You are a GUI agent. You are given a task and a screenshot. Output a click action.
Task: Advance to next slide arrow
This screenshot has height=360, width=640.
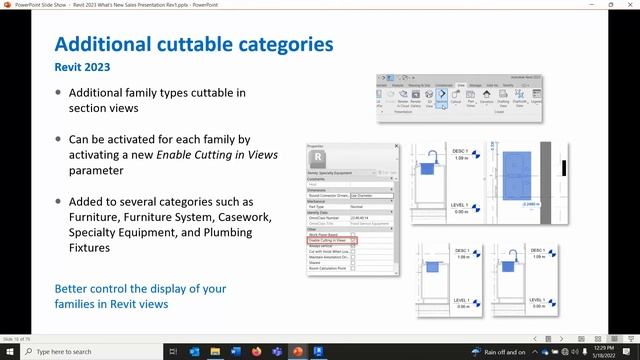coord(561,339)
